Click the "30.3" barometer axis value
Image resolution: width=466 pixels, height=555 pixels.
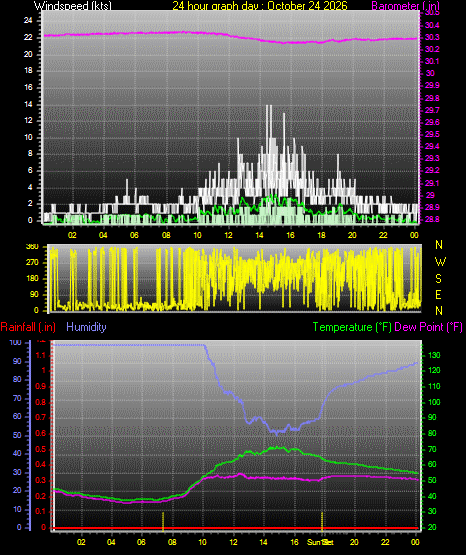click(x=432, y=37)
